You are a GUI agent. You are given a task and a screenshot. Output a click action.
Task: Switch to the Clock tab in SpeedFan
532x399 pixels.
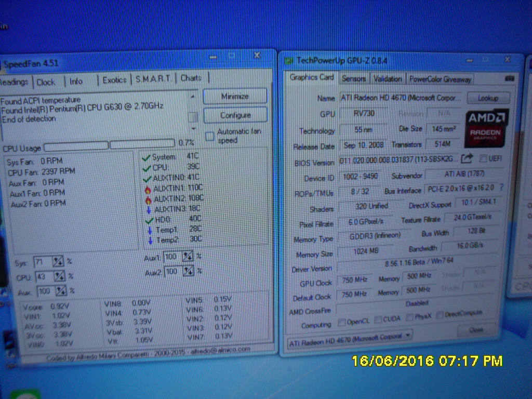46,83
